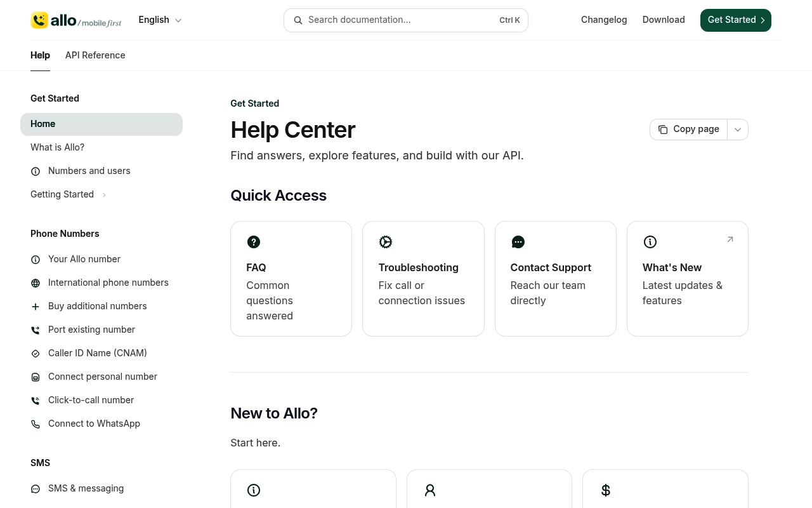This screenshot has height=508, width=812.
Task: Click the copy icon in Copy page button
Action: (x=663, y=130)
